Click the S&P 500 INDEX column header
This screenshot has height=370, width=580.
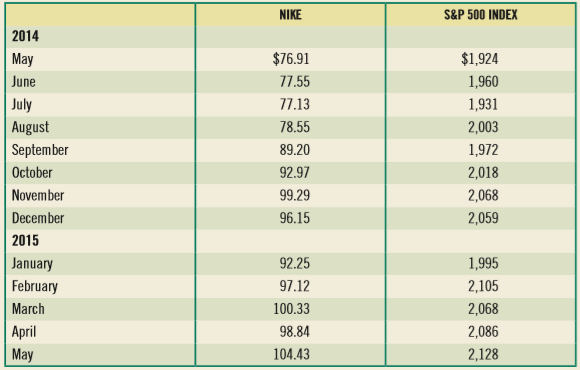(x=480, y=15)
